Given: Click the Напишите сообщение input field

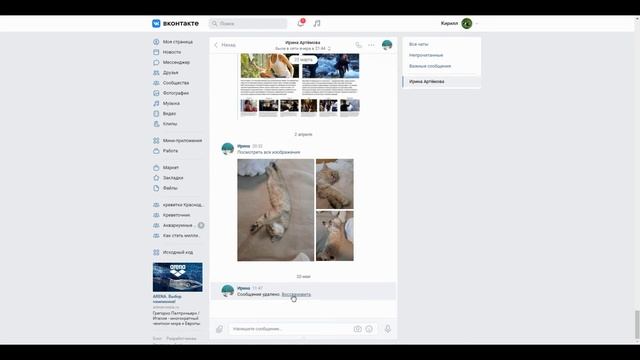Looking at the screenshot, I should point(291,329).
